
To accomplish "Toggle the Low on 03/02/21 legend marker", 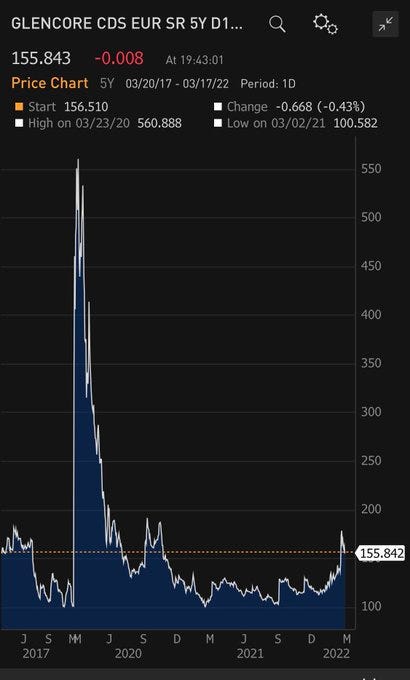I will [x=218, y=123].
